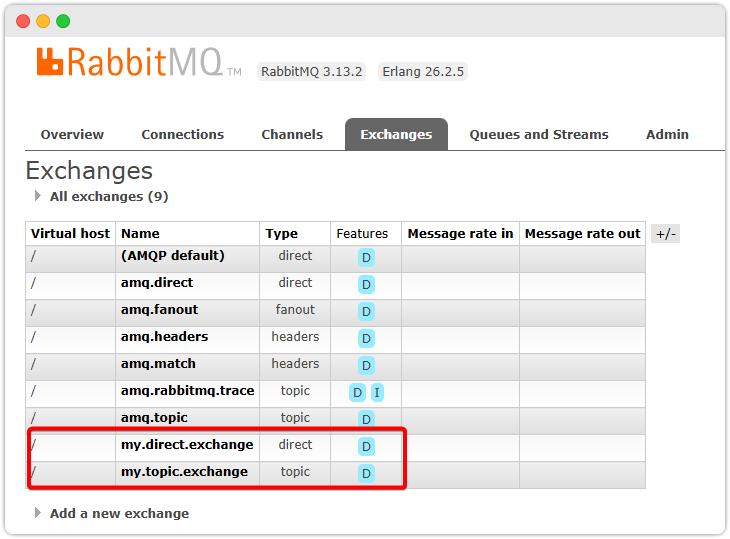The width and height of the screenshot is (730, 539).
Task: Click the D durable badge for my.direct.exchange
Action: tap(366, 446)
